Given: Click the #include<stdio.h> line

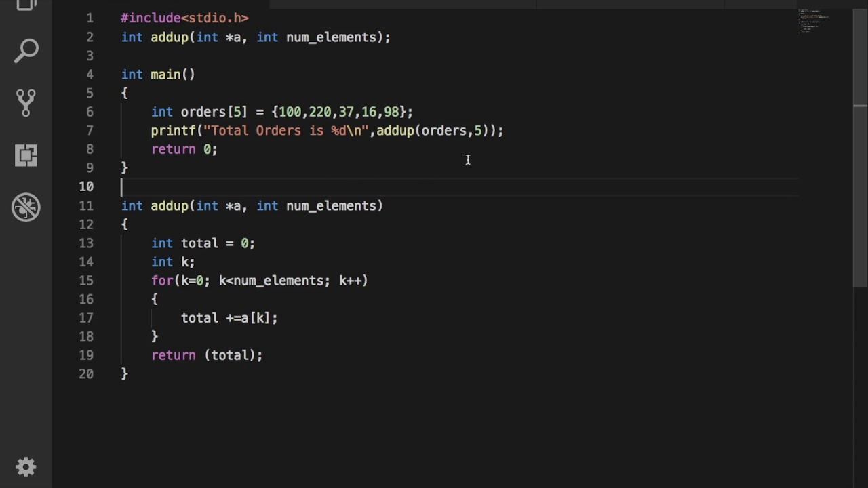Looking at the screenshot, I should (184, 18).
